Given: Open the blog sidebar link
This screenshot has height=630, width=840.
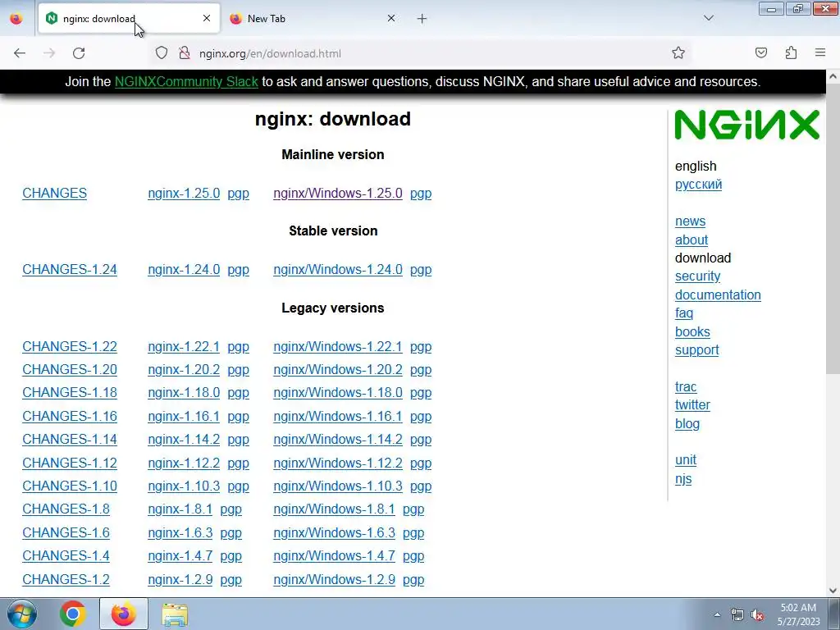Looking at the screenshot, I should (687, 424).
